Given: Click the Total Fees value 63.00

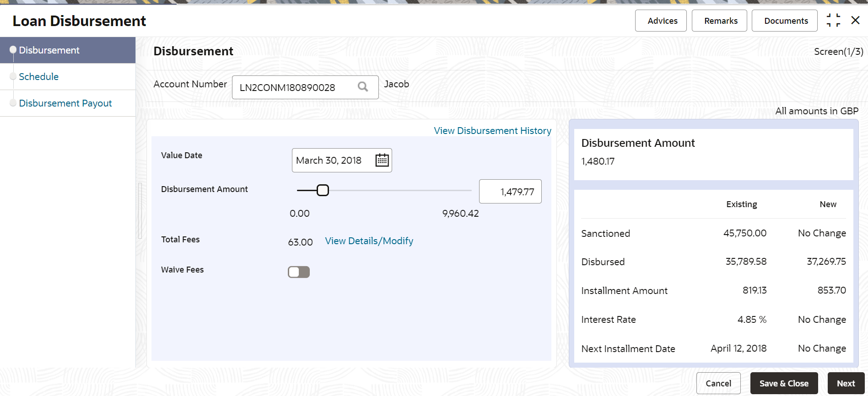Looking at the screenshot, I should coord(301,242).
